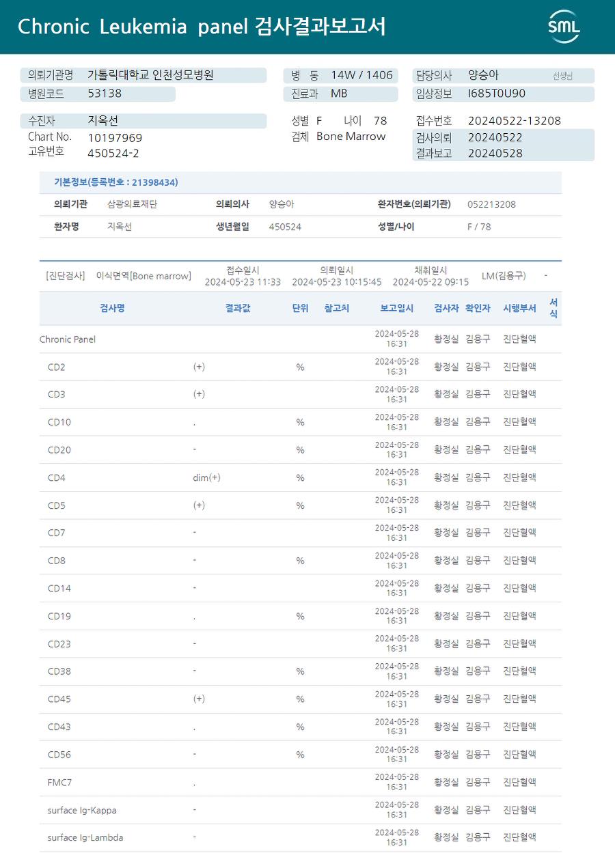
Task: Click the 의뢰기관명 field with the hospital name
Action: 150,75
